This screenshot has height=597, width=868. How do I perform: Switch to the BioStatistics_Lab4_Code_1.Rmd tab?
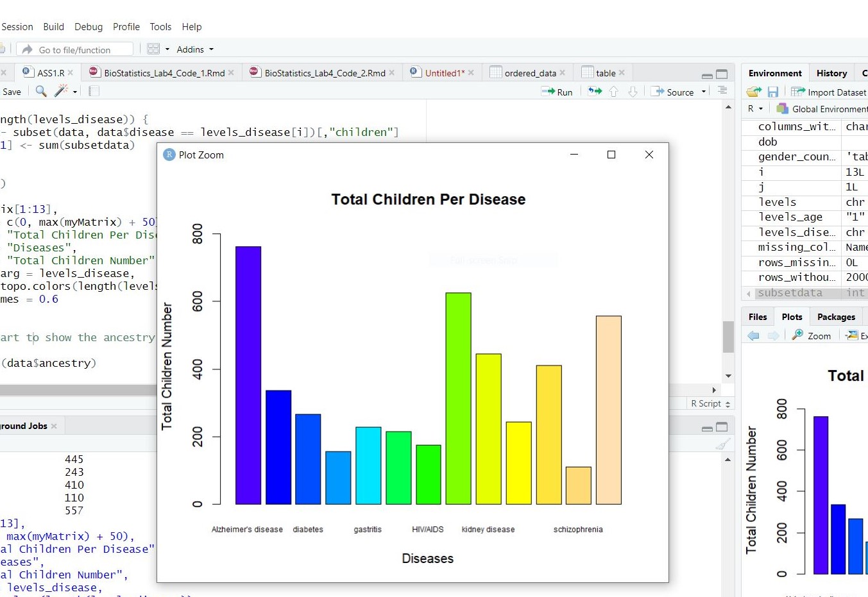(x=164, y=73)
